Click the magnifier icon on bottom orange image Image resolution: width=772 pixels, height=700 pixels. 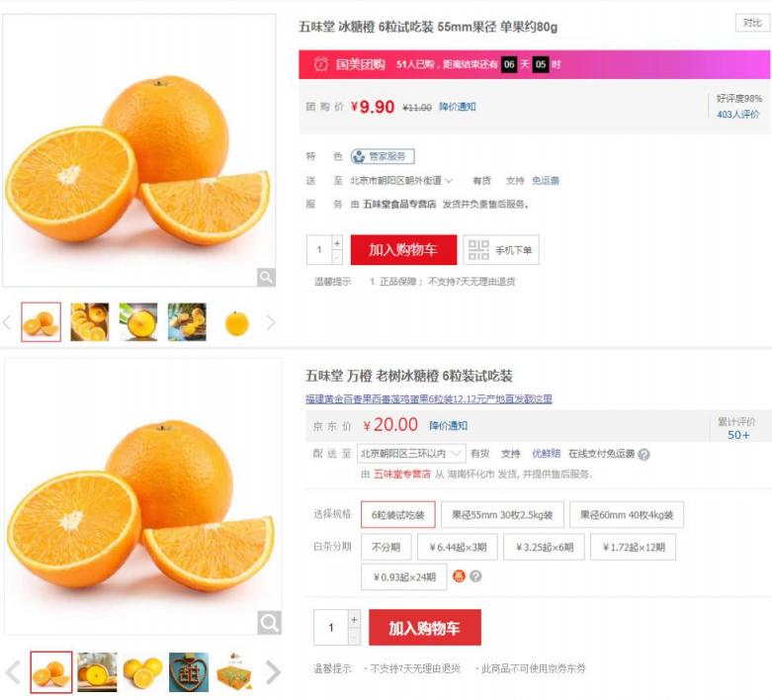pyautogui.click(x=269, y=623)
